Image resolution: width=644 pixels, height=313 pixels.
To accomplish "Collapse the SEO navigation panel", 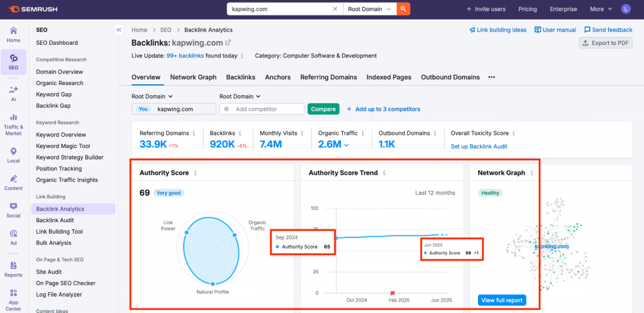I will click(119, 30).
